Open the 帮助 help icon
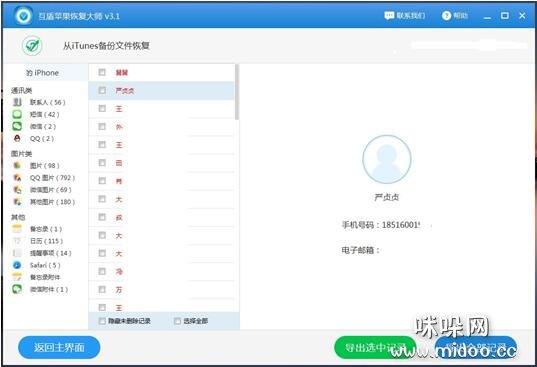 tap(446, 15)
